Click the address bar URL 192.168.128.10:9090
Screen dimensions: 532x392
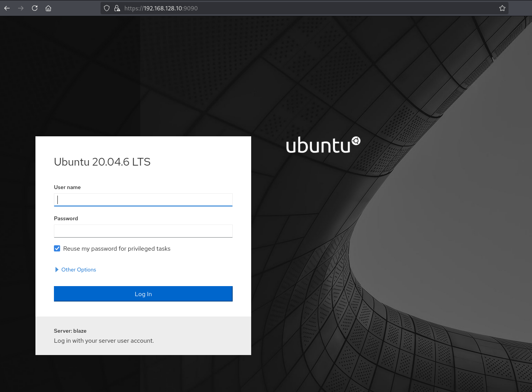tap(161, 8)
